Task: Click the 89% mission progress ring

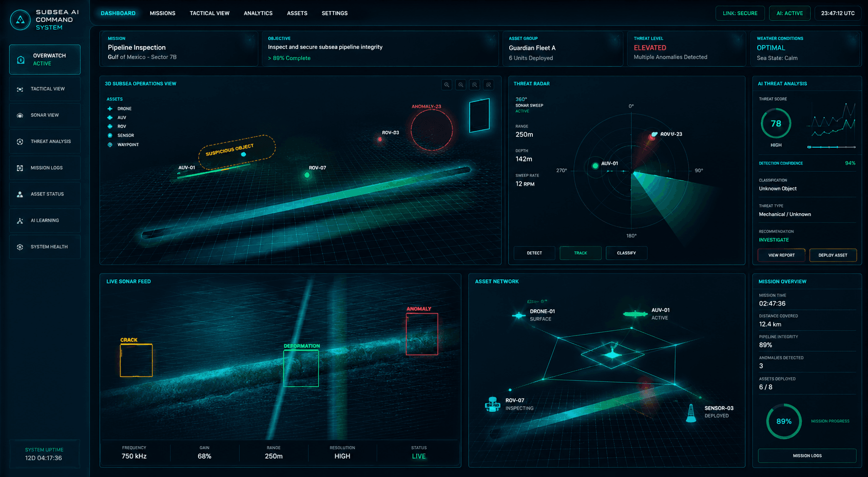Action: [x=784, y=422]
